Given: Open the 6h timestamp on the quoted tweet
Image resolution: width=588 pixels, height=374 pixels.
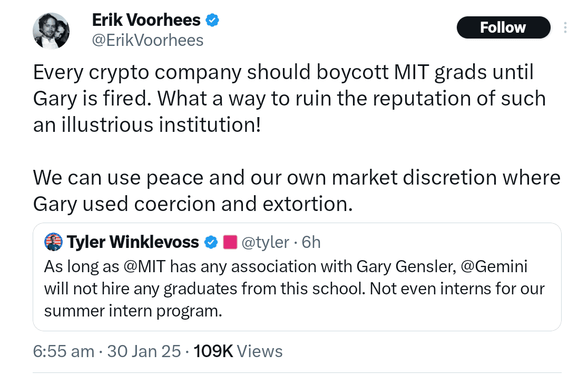Looking at the screenshot, I should (311, 242).
